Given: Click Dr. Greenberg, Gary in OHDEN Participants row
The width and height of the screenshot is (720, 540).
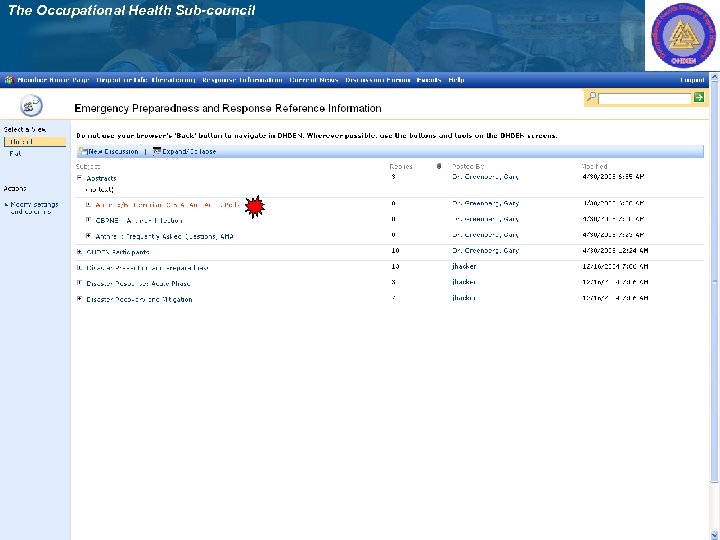Looking at the screenshot, I should [485, 251].
